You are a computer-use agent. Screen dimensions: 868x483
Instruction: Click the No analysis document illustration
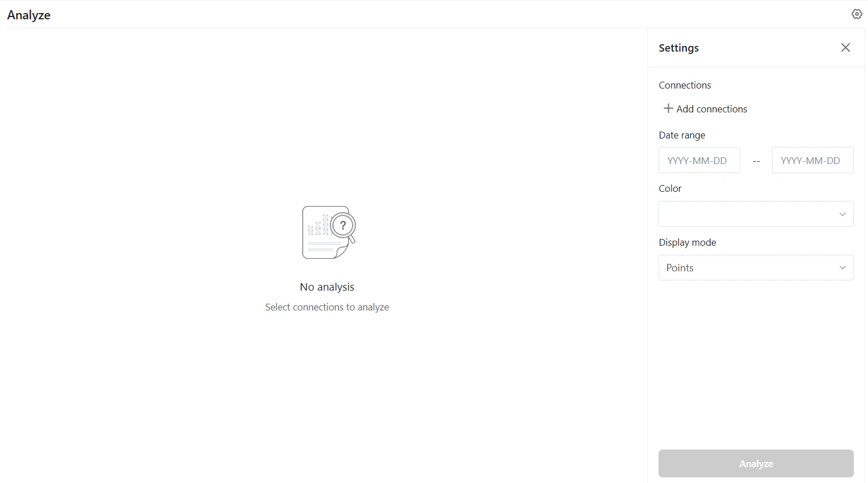(x=329, y=232)
